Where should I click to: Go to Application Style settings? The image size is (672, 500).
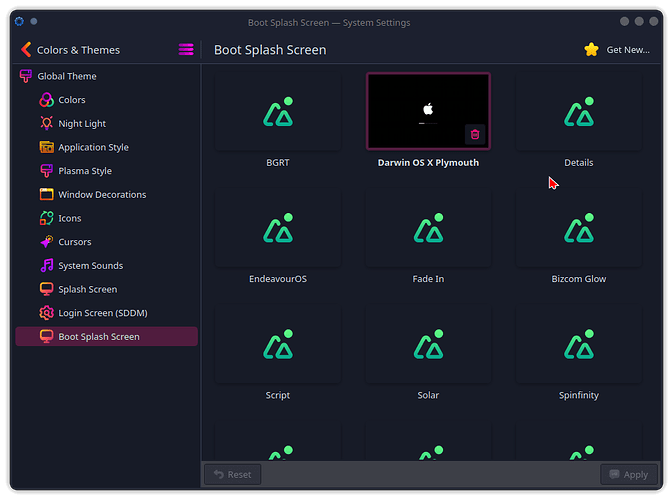tap(106, 147)
